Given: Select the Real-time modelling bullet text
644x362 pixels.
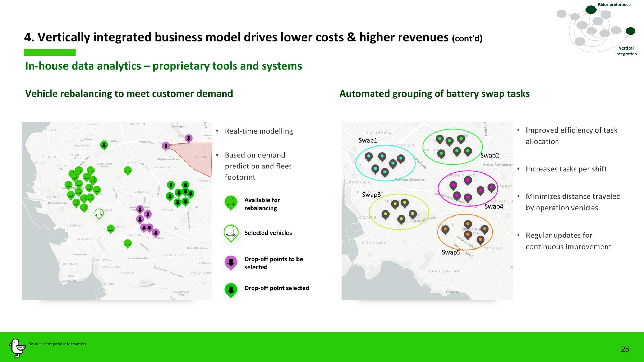Looking at the screenshot, I should pos(258,131).
